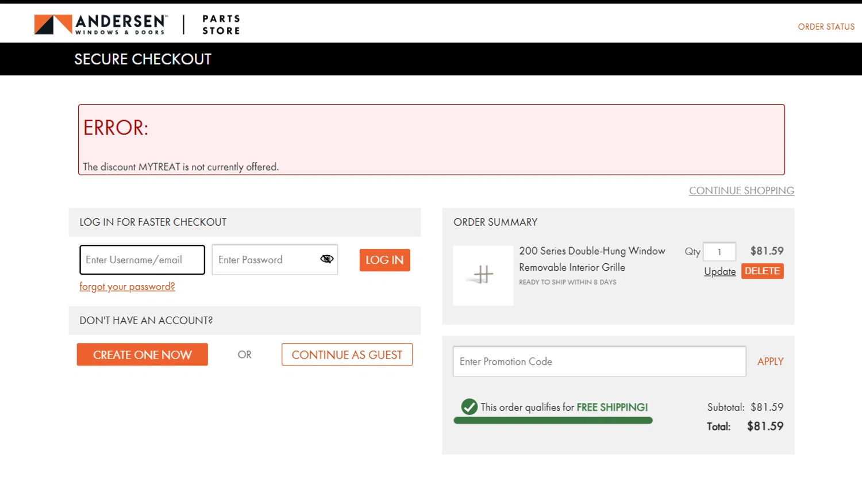Click the Parts Store header text
The image size is (862, 504).
pos(221,25)
